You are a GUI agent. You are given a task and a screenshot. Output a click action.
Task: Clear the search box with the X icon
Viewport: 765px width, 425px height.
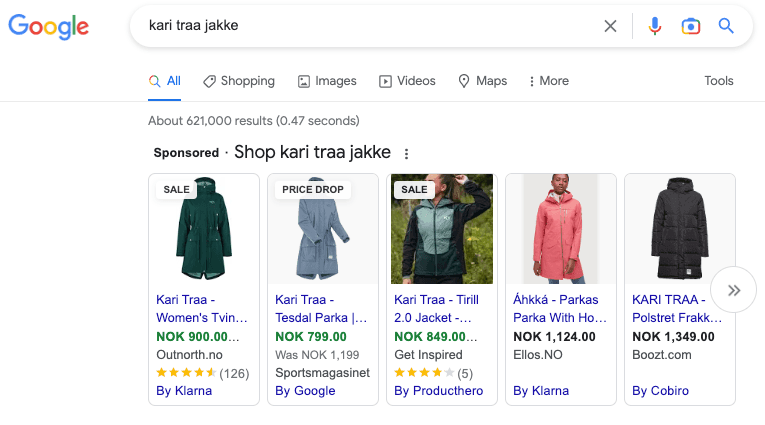[x=610, y=26]
